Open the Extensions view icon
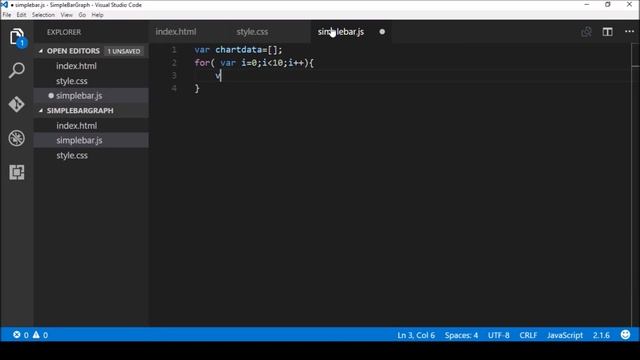Viewport: 640px width, 360px height. 16,172
